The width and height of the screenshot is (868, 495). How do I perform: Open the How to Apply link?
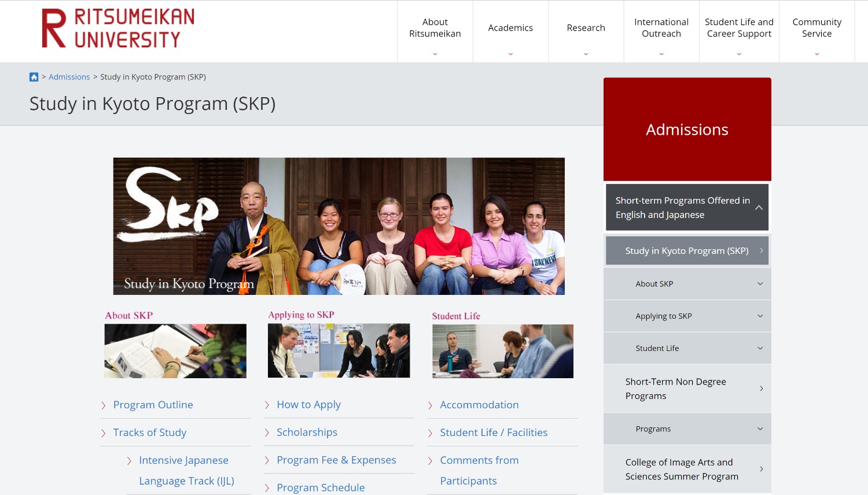tap(308, 405)
